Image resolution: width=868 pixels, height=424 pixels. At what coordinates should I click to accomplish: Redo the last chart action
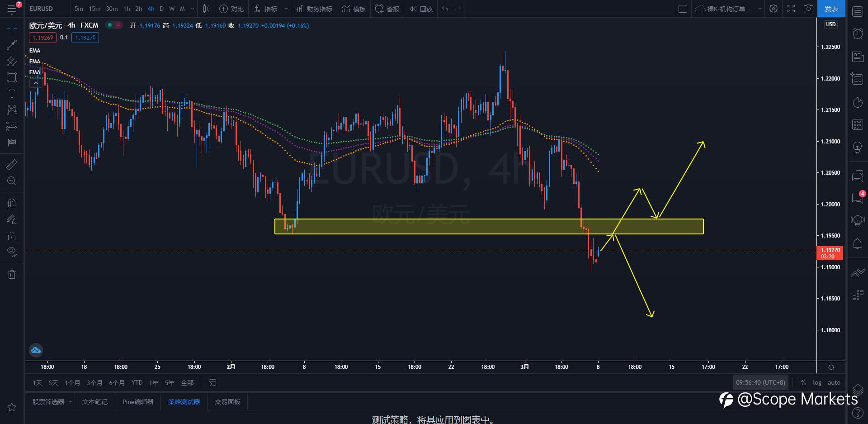coord(458,9)
